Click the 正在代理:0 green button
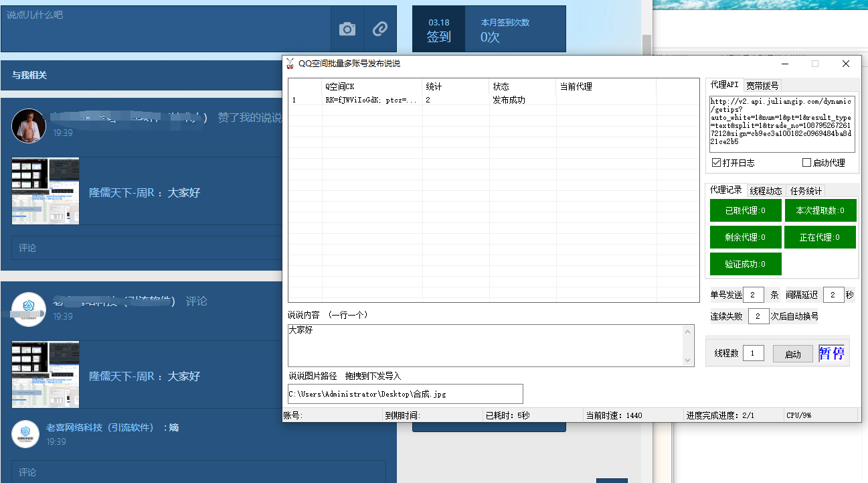The width and height of the screenshot is (868, 483). (820, 237)
